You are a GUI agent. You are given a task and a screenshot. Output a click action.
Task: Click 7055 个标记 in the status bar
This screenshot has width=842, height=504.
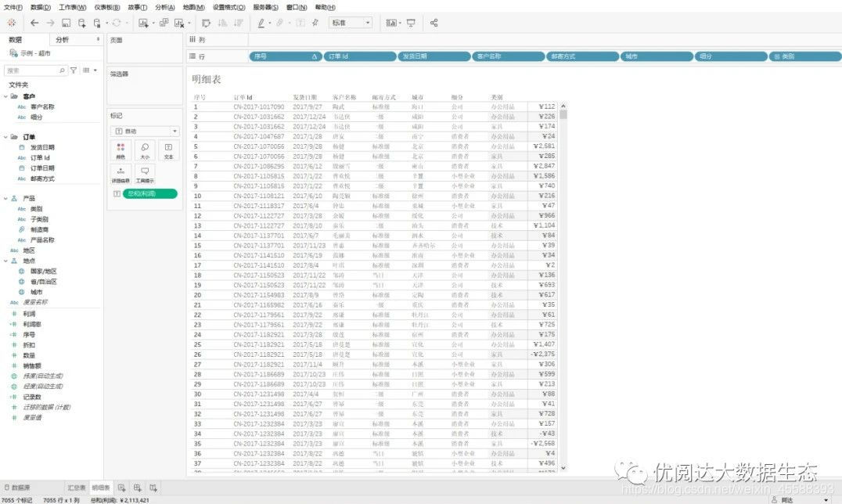point(17,500)
